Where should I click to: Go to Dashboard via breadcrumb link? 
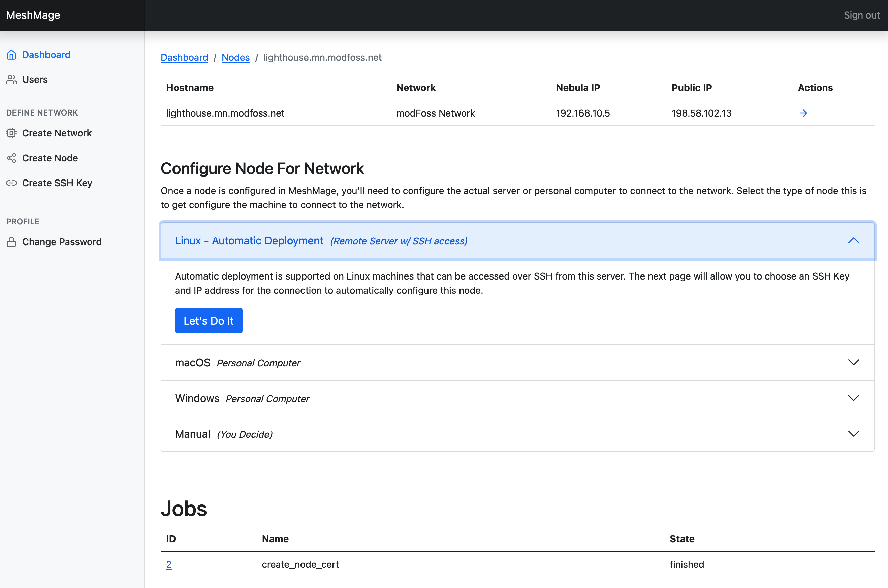(184, 57)
